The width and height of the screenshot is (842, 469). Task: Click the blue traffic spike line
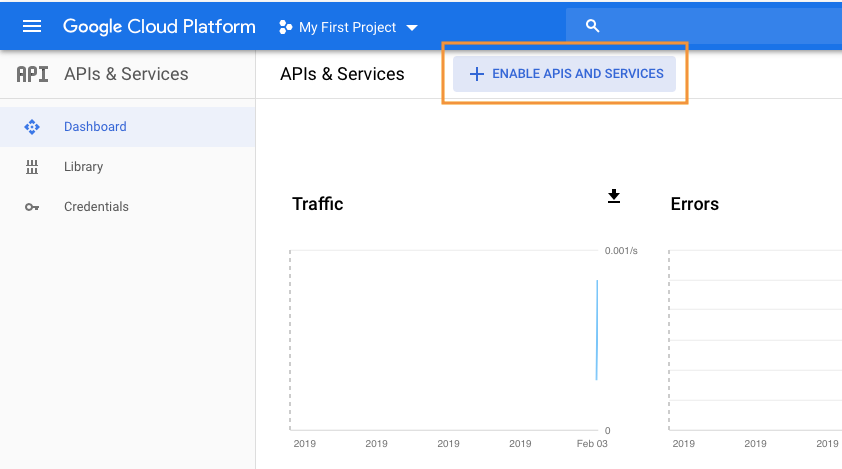(597, 330)
